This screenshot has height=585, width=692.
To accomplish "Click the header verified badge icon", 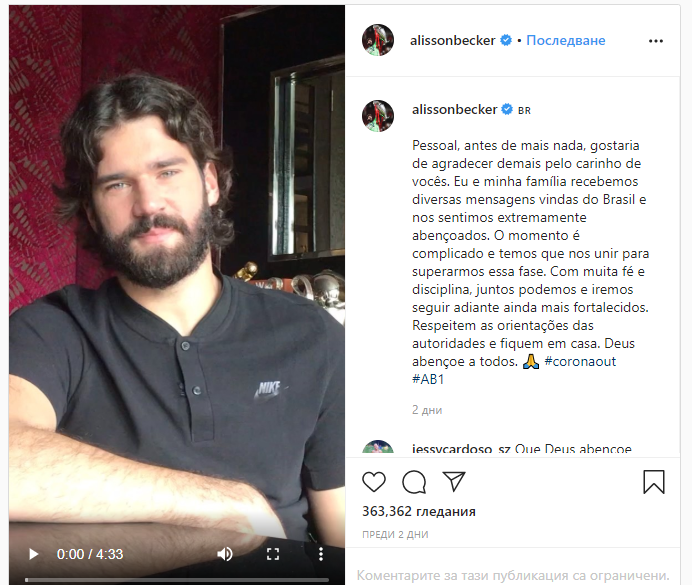I will [506, 40].
